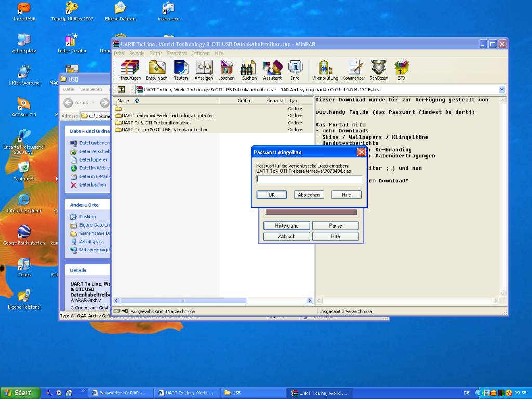The image size is (532, 399).
Task: Open the Datei menu in WinRAR
Action: (x=119, y=54)
